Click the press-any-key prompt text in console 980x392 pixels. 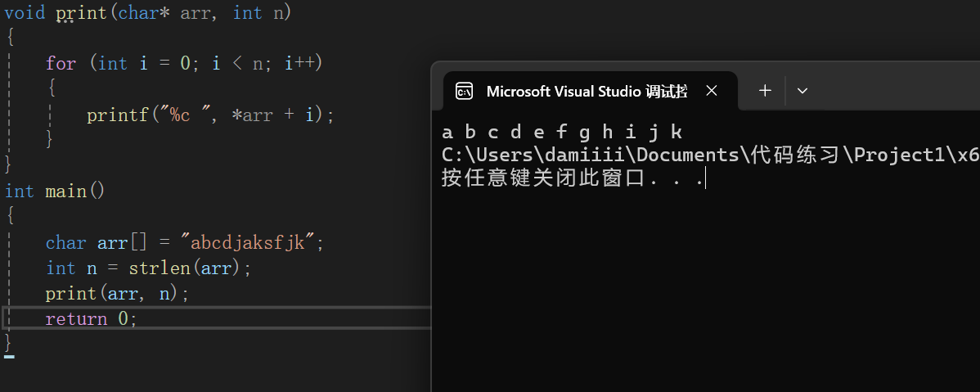pyautogui.click(x=571, y=178)
